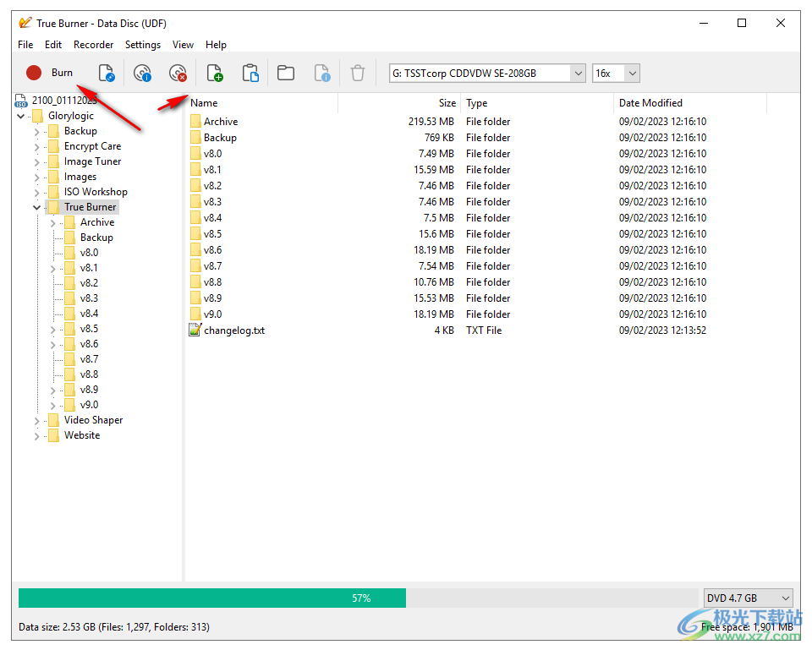Click changelog.txt file icon

pos(195,330)
